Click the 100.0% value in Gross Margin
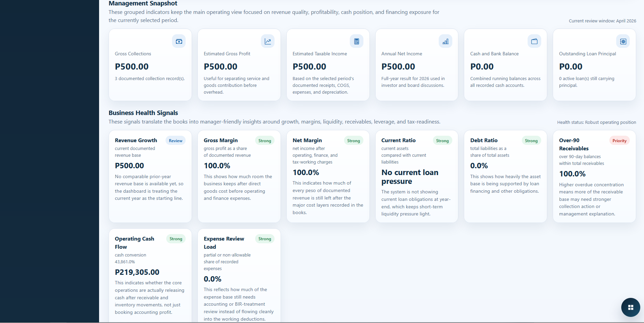This screenshot has height=323, width=644. [217, 166]
